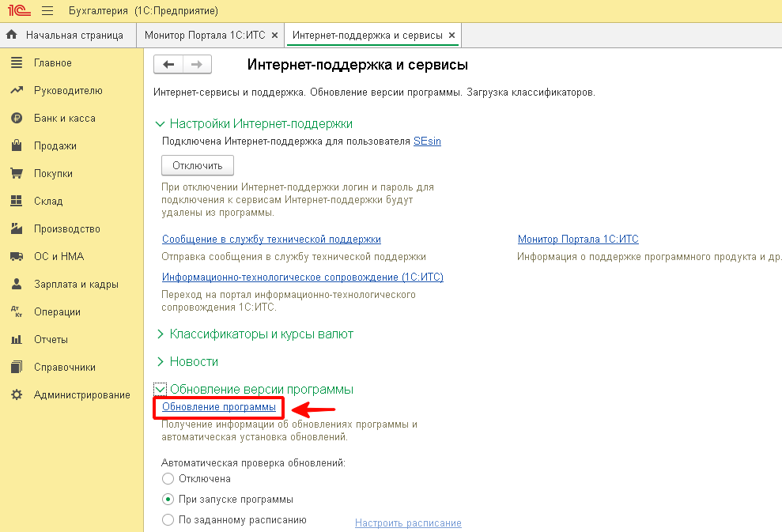This screenshot has height=532, width=782.
Task: Click the Справочники books icon
Action: click(x=17, y=367)
